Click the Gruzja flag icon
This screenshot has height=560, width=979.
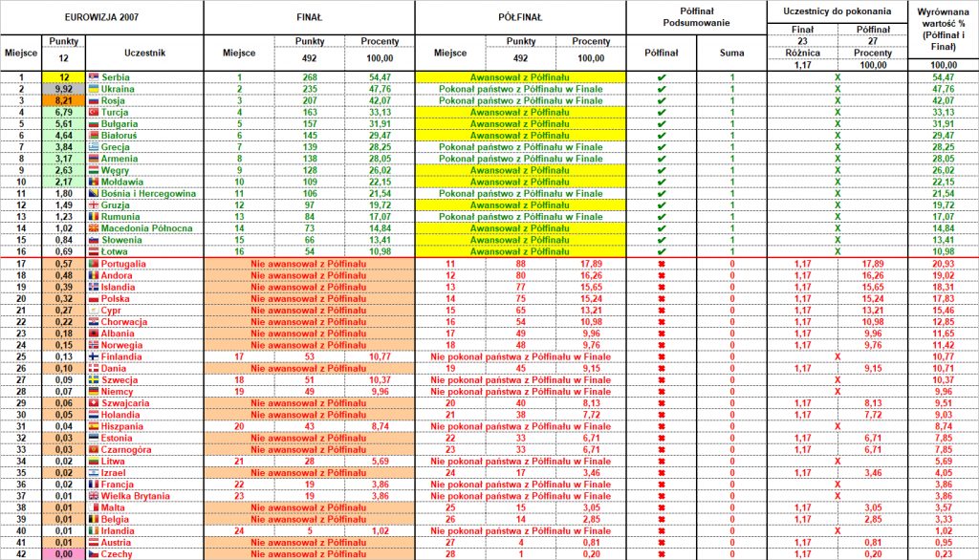pos(94,205)
